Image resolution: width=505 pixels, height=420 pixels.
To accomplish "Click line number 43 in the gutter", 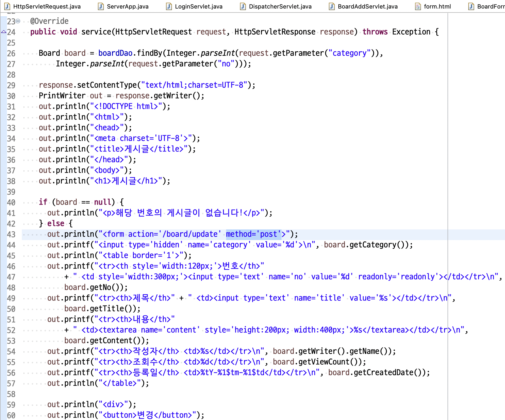I will (x=11, y=234).
